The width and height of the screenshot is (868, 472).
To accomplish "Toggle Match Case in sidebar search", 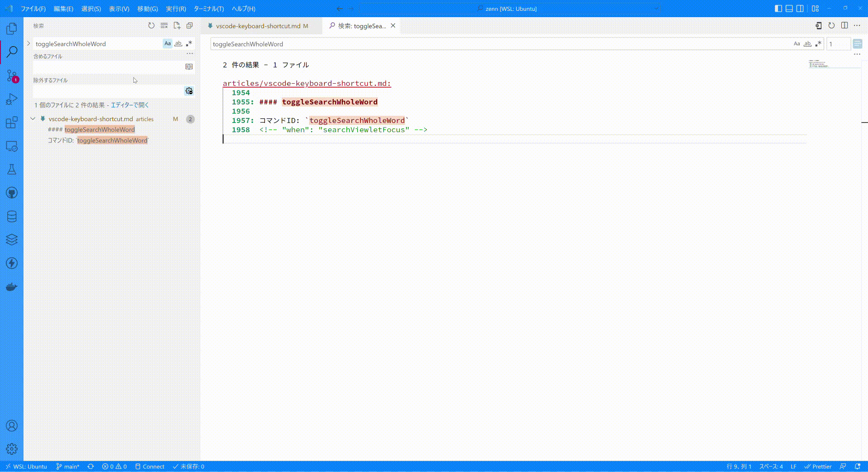I will [168, 44].
